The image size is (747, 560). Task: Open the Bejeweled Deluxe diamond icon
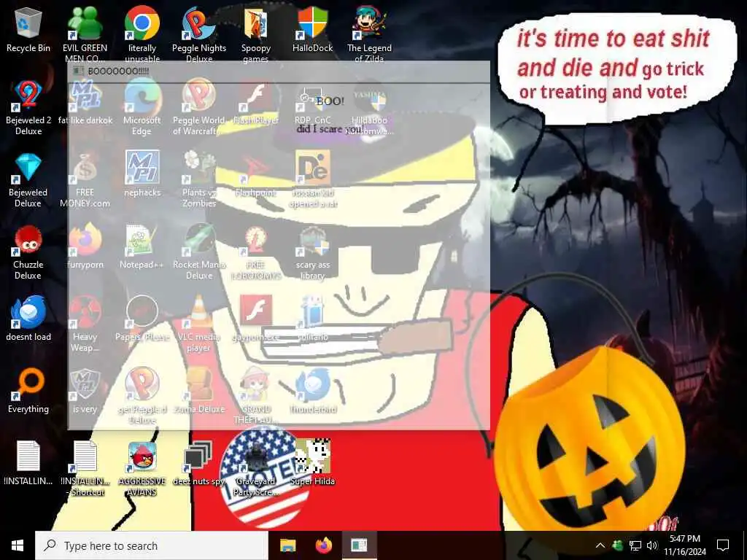pos(28,180)
